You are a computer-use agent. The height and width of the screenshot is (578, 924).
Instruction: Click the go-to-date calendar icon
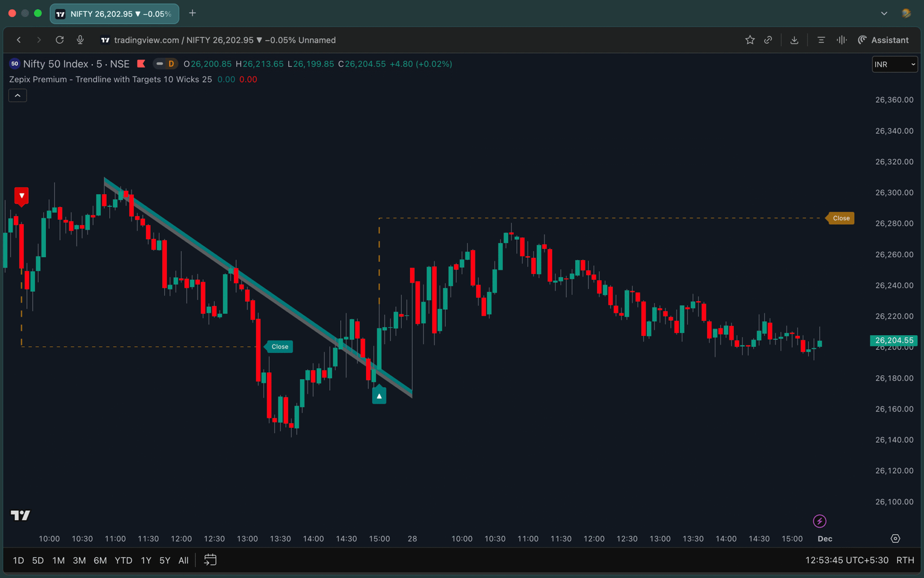click(x=210, y=560)
